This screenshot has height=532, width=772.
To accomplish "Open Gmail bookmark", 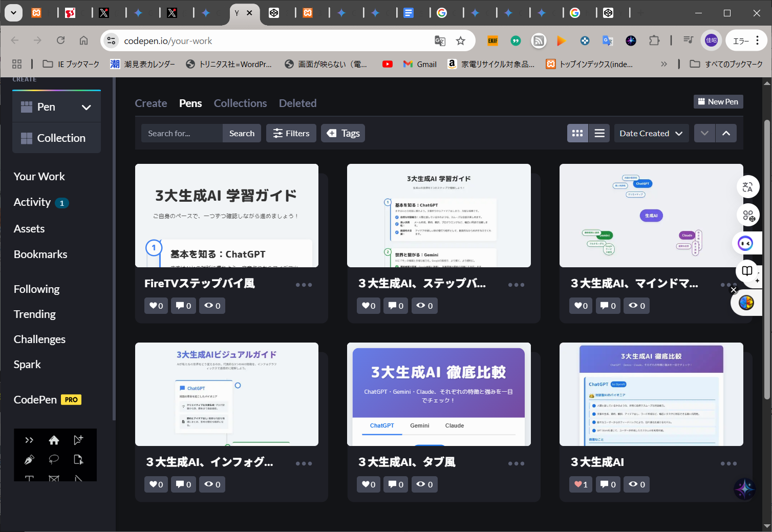I will pos(420,64).
